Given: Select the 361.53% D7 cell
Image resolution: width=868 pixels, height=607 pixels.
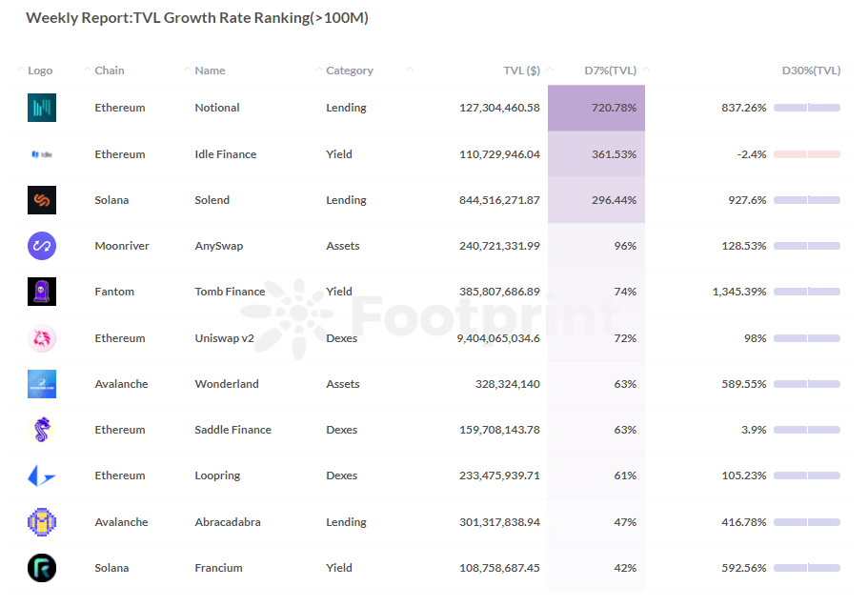Looking at the screenshot, I should 596,154.
